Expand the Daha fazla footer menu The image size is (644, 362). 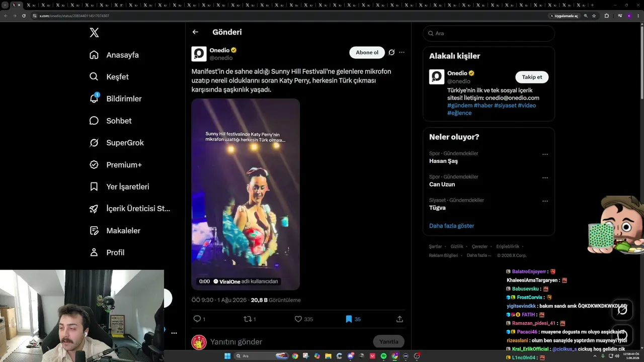click(x=478, y=255)
